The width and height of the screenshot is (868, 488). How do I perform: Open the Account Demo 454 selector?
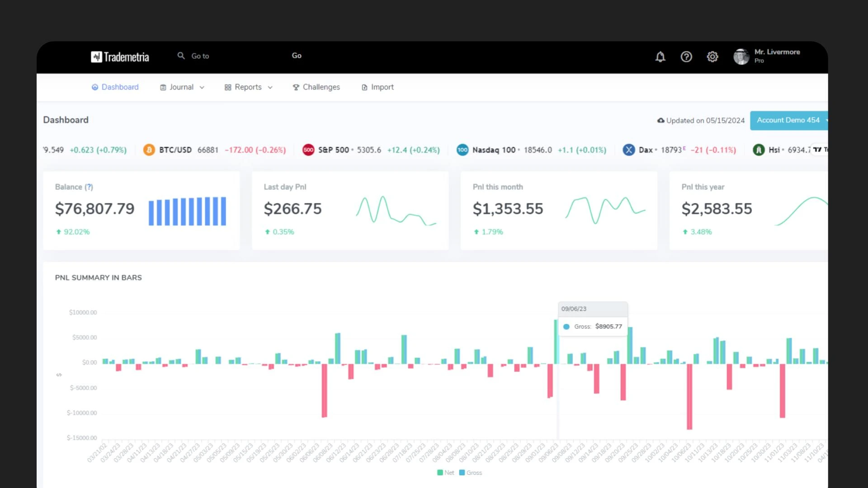point(788,120)
